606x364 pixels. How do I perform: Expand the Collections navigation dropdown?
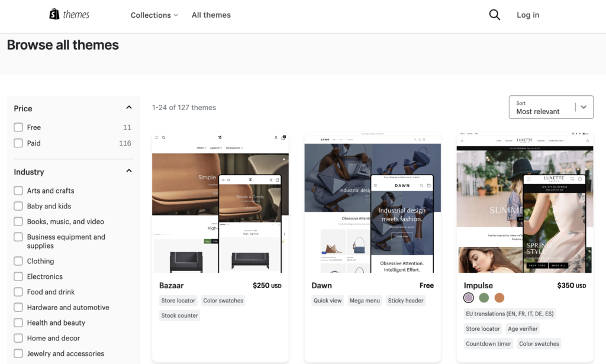pyautogui.click(x=153, y=15)
